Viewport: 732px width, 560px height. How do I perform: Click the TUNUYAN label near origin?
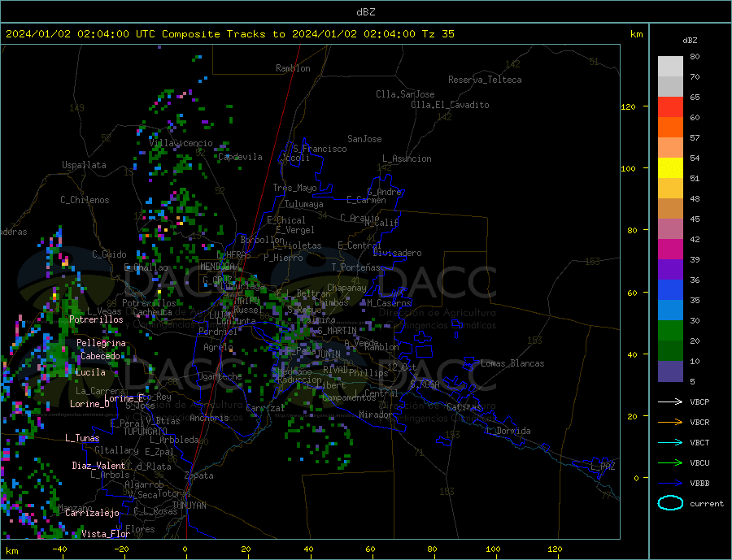click(x=189, y=506)
